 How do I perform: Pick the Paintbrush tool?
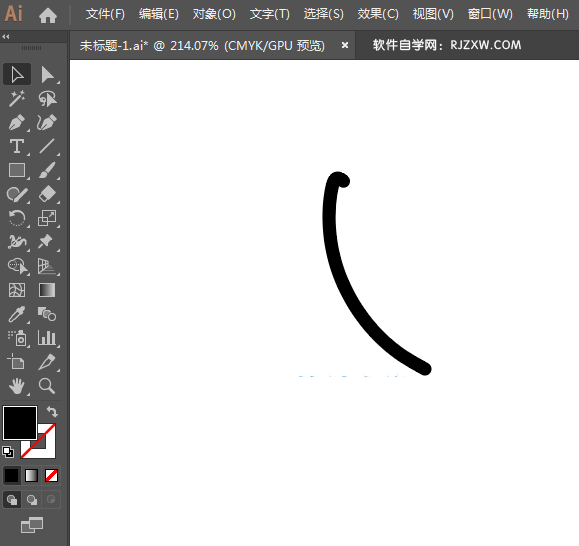[47, 171]
